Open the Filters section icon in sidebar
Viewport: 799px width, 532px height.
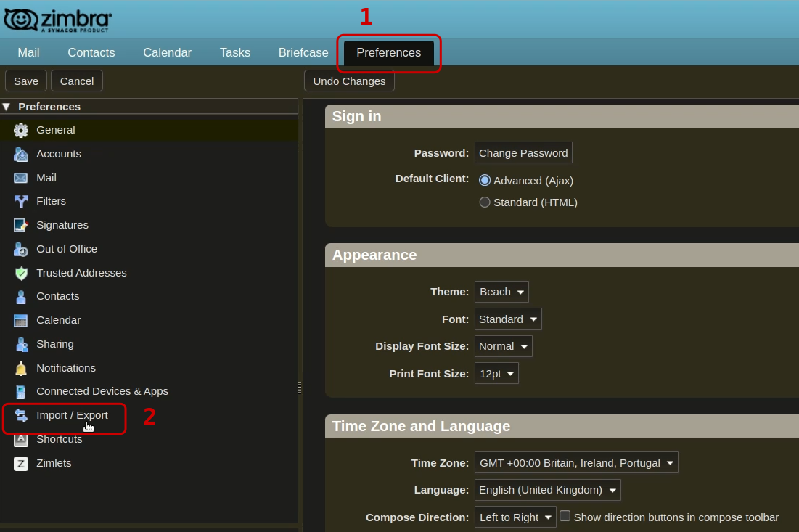click(21, 201)
